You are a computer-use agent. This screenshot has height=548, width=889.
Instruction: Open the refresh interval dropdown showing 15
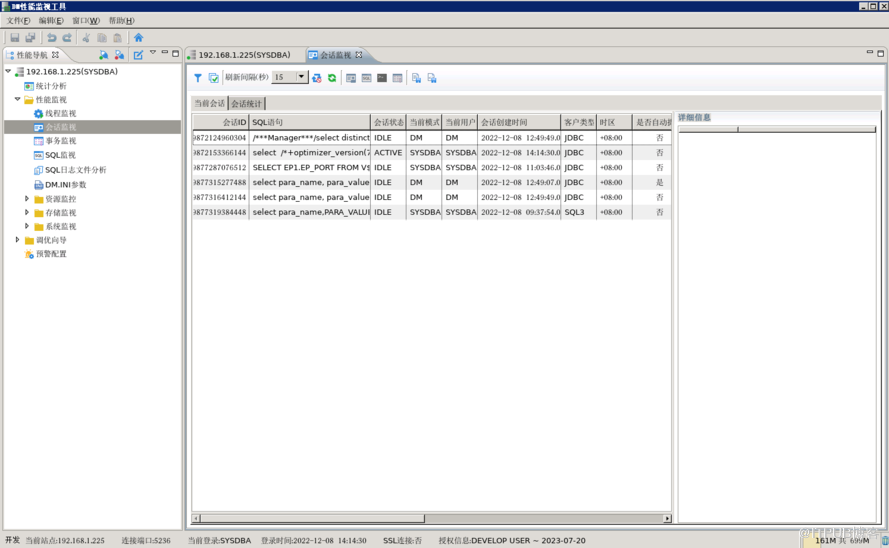tap(301, 77)
